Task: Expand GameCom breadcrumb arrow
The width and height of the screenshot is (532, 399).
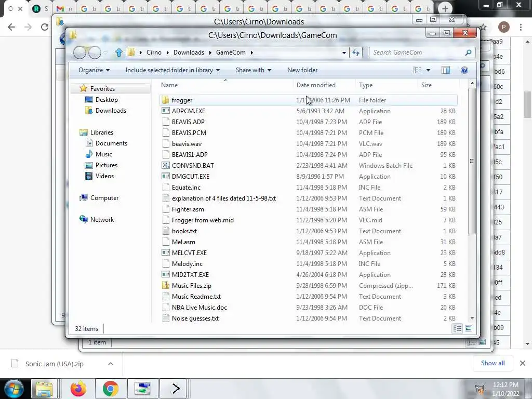Action: [x=252, y=52]
